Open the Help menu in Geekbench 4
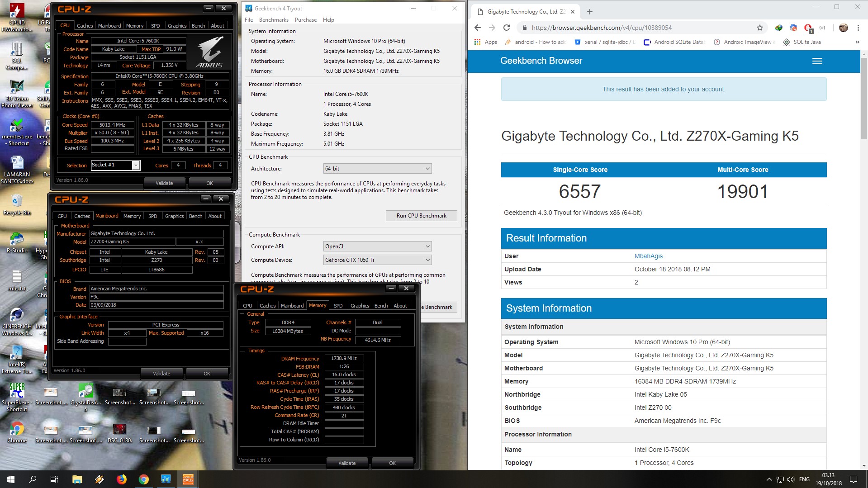 328,20
